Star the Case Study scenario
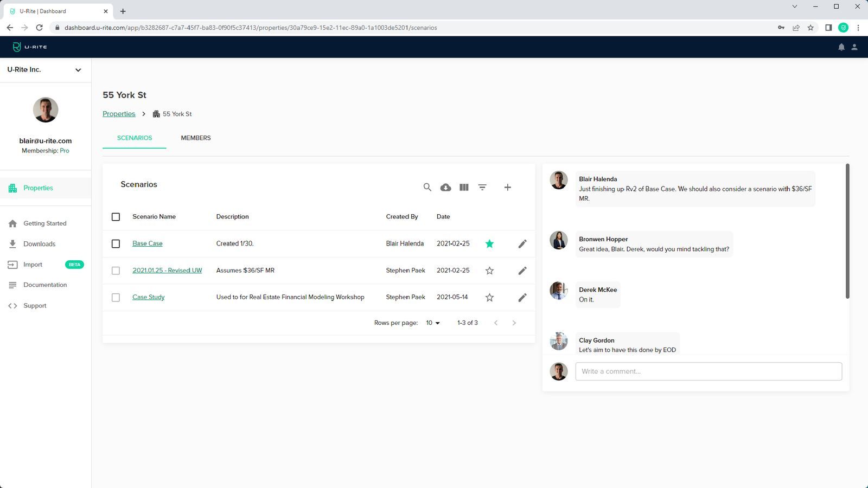This screenshot has width=868, height=488. (489, 297)
